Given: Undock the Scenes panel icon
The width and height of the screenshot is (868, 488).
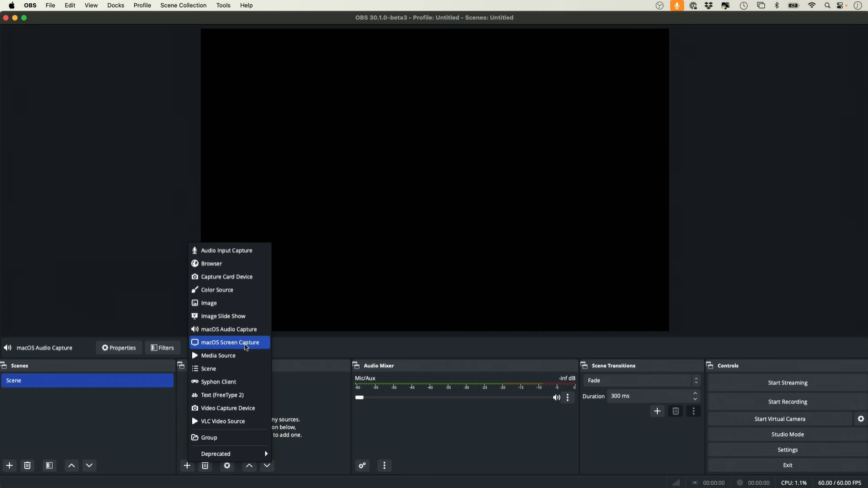Looking at the screenshot, I should pos(4,366).
